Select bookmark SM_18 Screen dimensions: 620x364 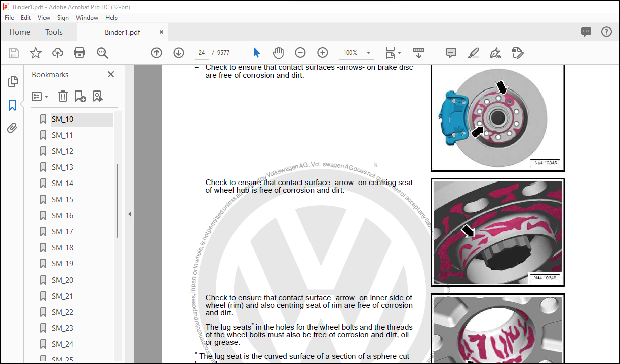coord(62,248)
